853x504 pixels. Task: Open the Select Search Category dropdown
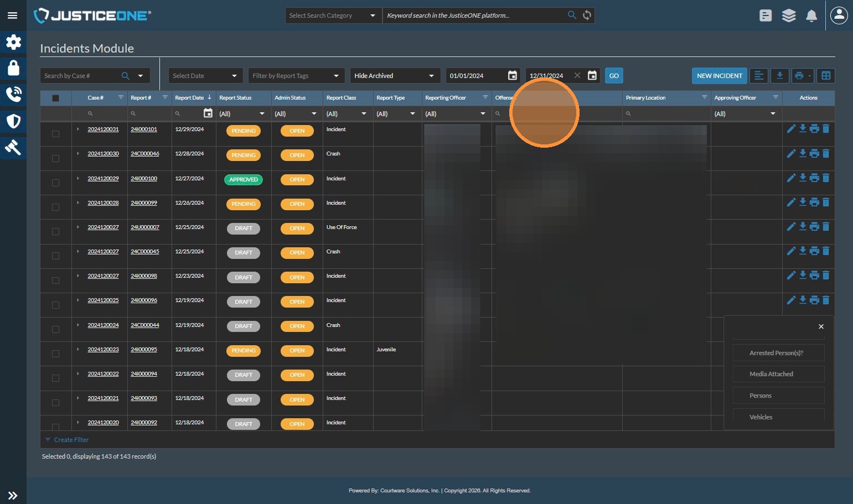pyautogui.click(x=332, y=15)
